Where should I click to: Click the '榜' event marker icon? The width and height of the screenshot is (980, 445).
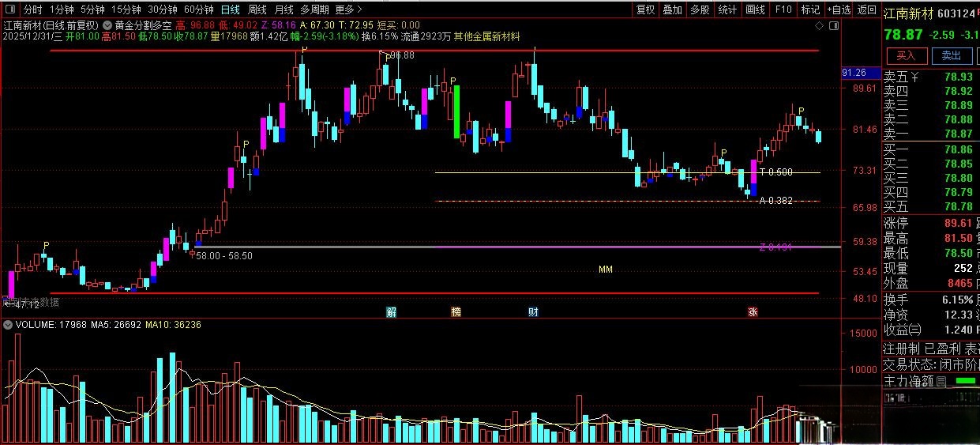pyautogui.click(x=456, y=311)
